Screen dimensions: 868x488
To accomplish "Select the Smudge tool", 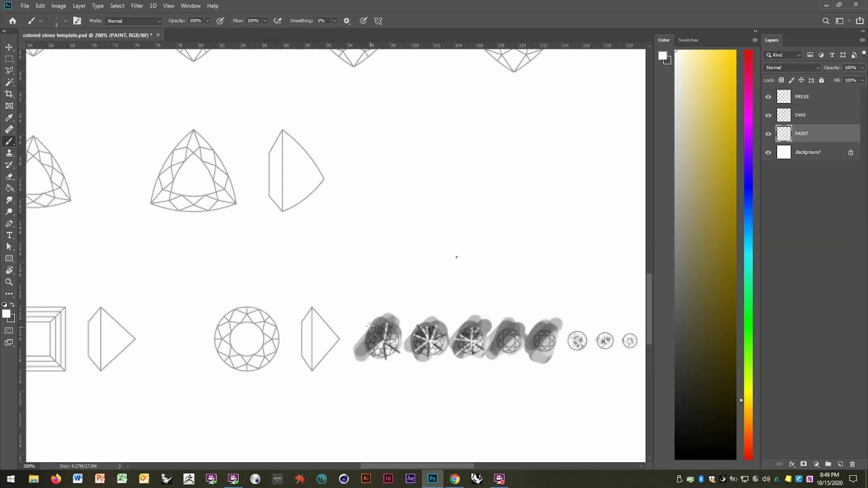I will [x=9, y=200].
